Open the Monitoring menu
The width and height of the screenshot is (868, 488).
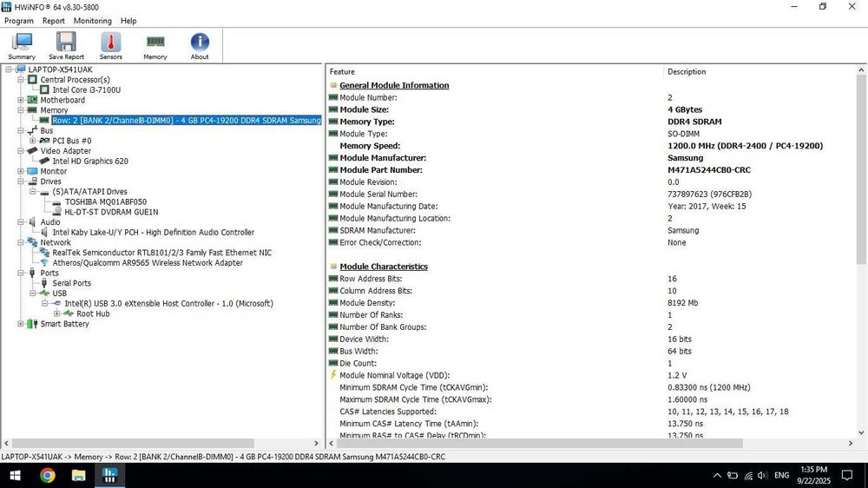(93, 21)
